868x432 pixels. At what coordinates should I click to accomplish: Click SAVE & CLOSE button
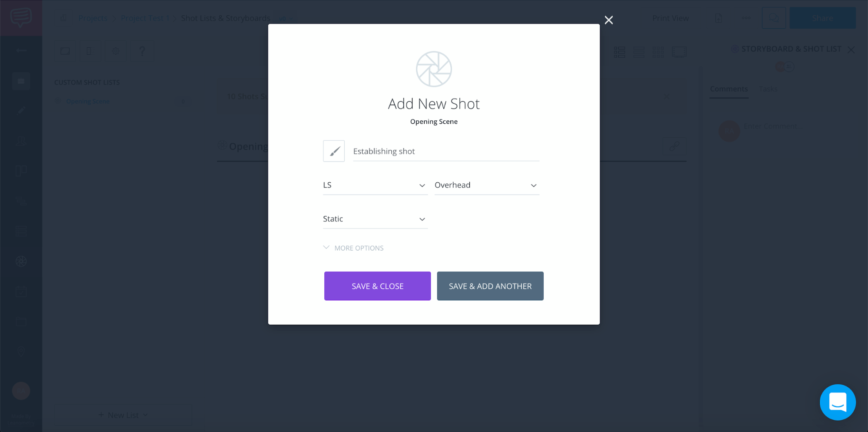click(x=377, y=286)
